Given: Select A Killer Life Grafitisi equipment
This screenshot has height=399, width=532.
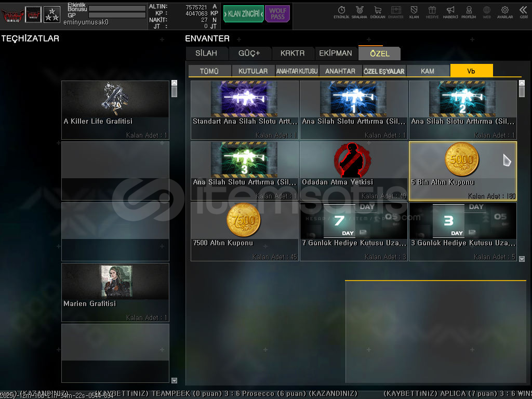Looking at the screenshot, I should (115, 110).
